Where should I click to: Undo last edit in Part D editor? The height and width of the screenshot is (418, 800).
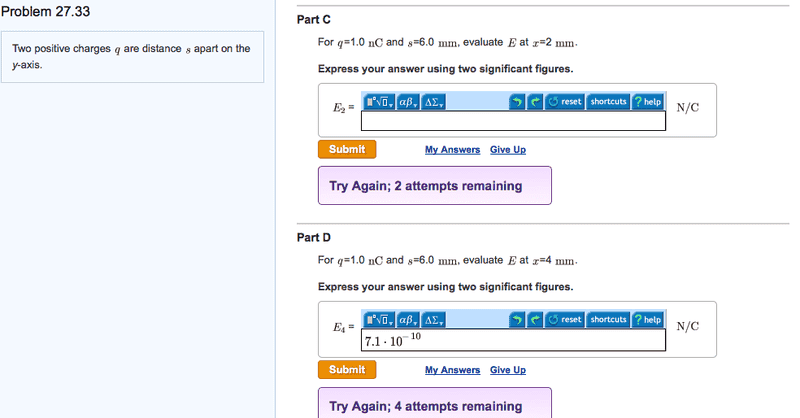click(517, 320)
